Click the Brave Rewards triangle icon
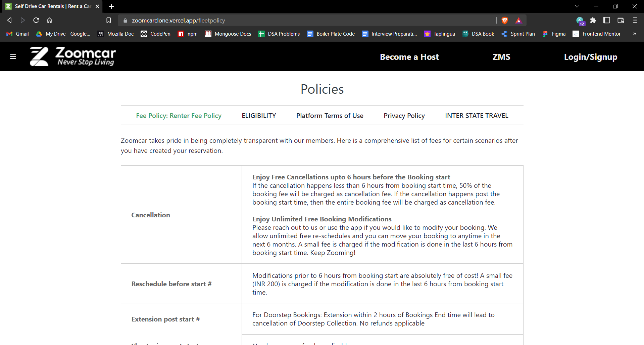 tap(518, 20)
